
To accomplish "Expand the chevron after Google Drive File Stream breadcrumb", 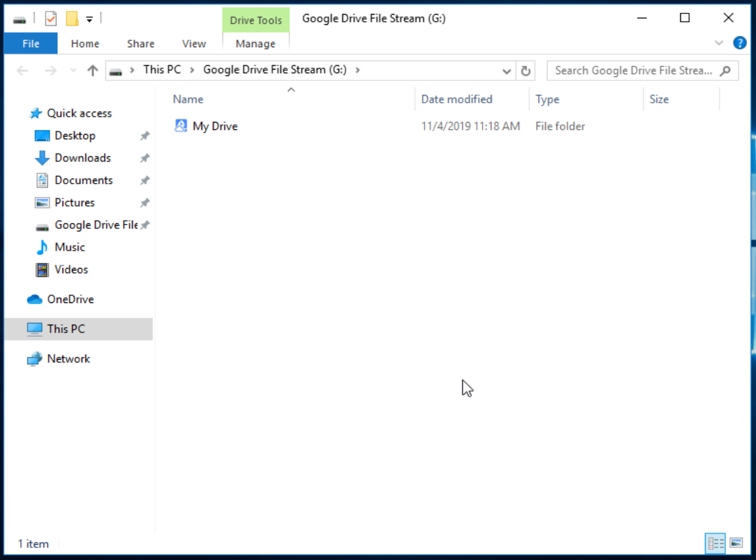I will (x=357, y=70).
